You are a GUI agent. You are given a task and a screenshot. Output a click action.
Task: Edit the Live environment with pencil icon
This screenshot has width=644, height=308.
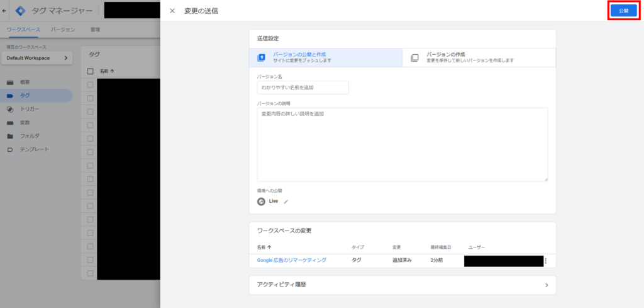(286, 202)
